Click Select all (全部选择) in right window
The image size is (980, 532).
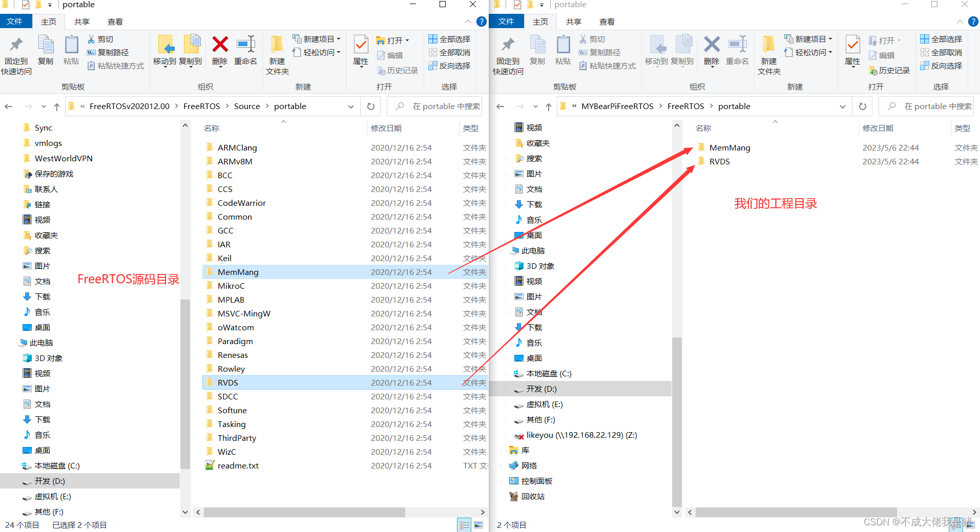pyautogui.click(x=941, y=39)
